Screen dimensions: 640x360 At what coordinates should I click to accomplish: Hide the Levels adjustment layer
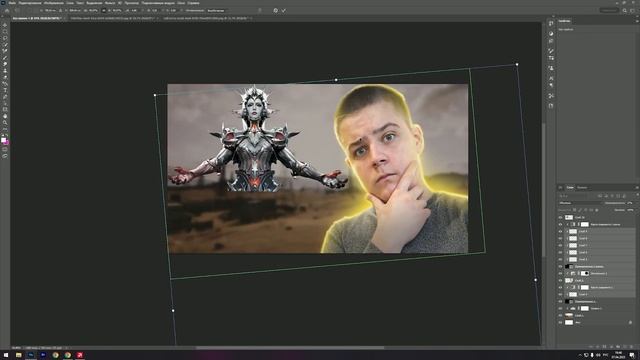[560, 309]
